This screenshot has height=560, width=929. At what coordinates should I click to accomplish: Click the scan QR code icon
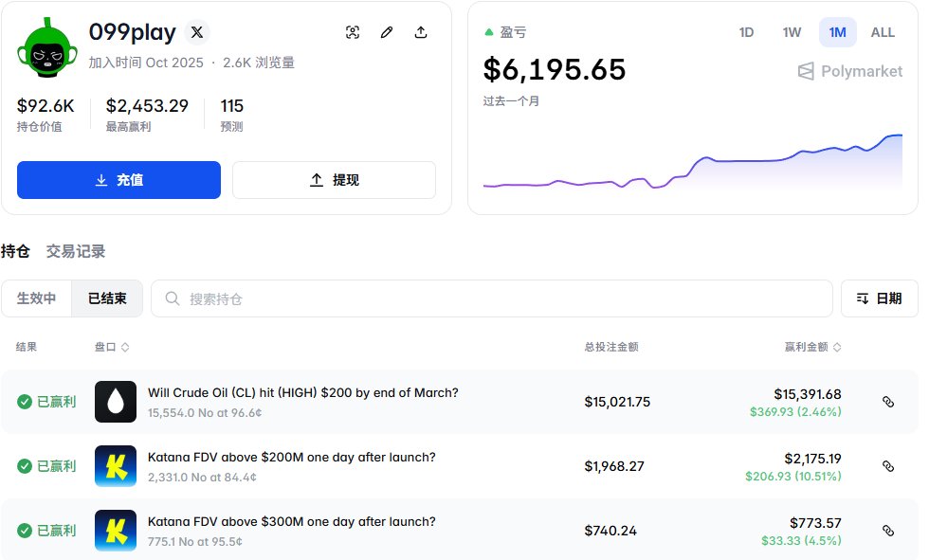click(353, 32)
